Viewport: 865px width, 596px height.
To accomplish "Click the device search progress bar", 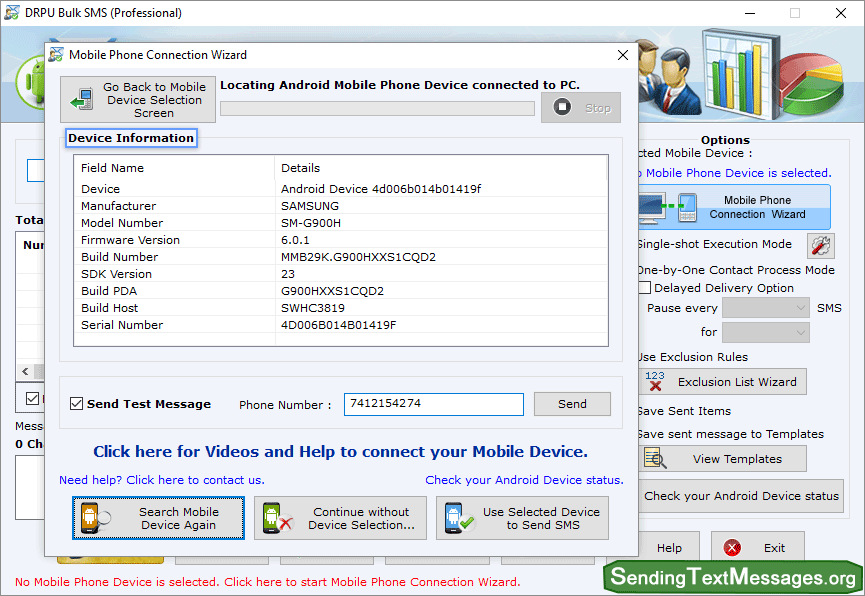I will click(377, 108).
